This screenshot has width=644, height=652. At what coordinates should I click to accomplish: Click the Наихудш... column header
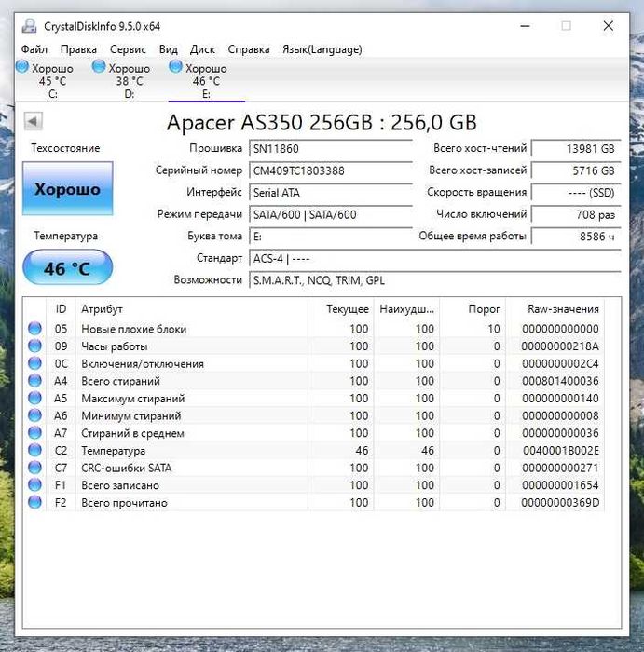point(407,309)
